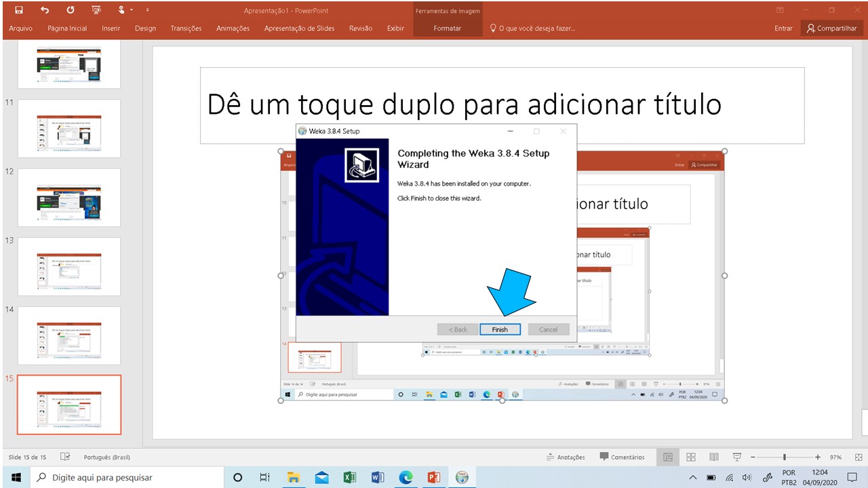Undo the last action
This screenshot has width=868, height=488.
click(x=45, y=10)
